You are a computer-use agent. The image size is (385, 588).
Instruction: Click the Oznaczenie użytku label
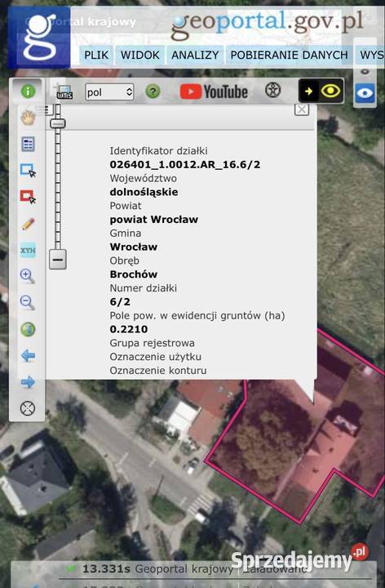[x=156, y=357]
